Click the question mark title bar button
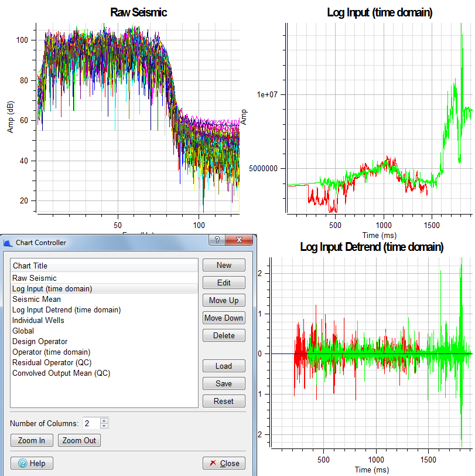 click(x=217, y=240)
